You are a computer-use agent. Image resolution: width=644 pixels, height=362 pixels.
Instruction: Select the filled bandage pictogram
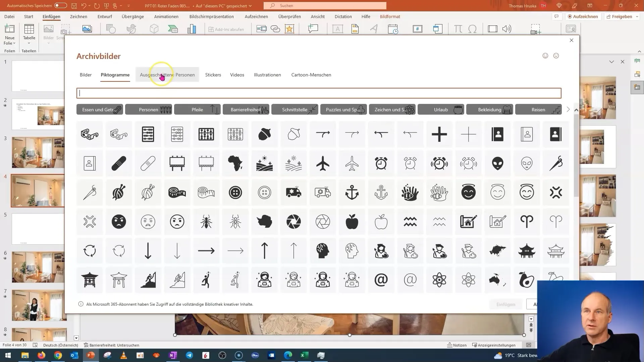point(119,164)
